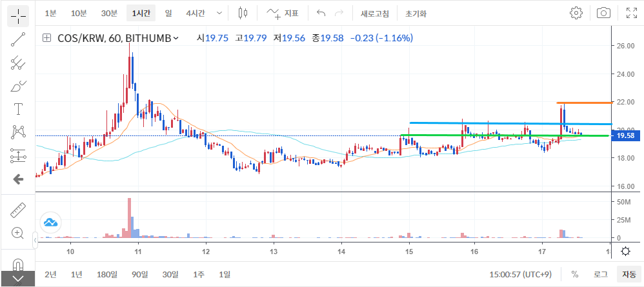Image resolution: width=644 pixels, height=287 pixels.
Task: Collapse the left panel small arrow
Action: [35, 240]
